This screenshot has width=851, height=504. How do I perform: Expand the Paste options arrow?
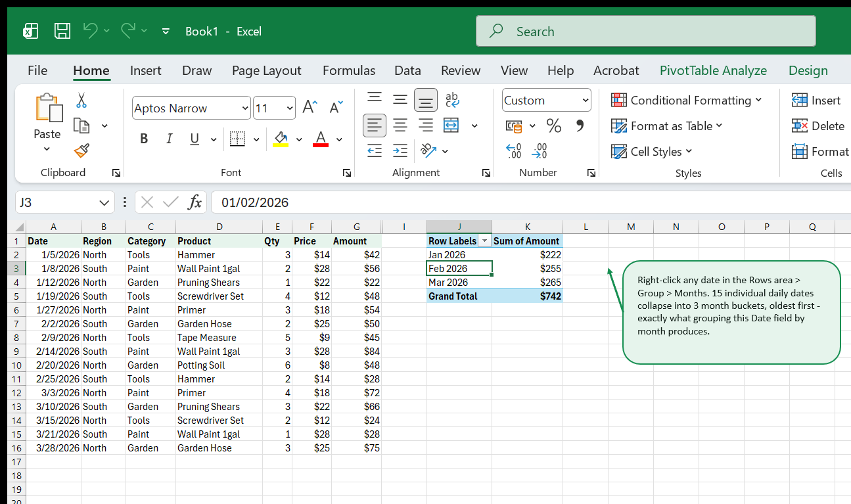point(47,149)
